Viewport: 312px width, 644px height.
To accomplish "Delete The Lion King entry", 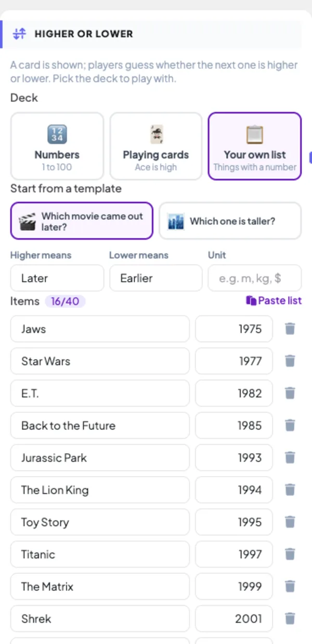I will (x=290, y=490).
